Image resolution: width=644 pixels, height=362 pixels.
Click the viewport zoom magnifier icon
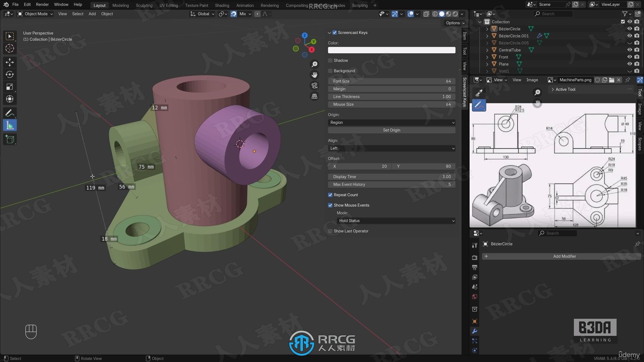click(314, 64)
